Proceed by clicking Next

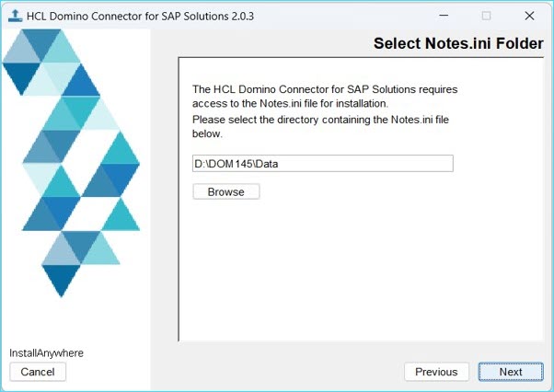click(511, 372)
